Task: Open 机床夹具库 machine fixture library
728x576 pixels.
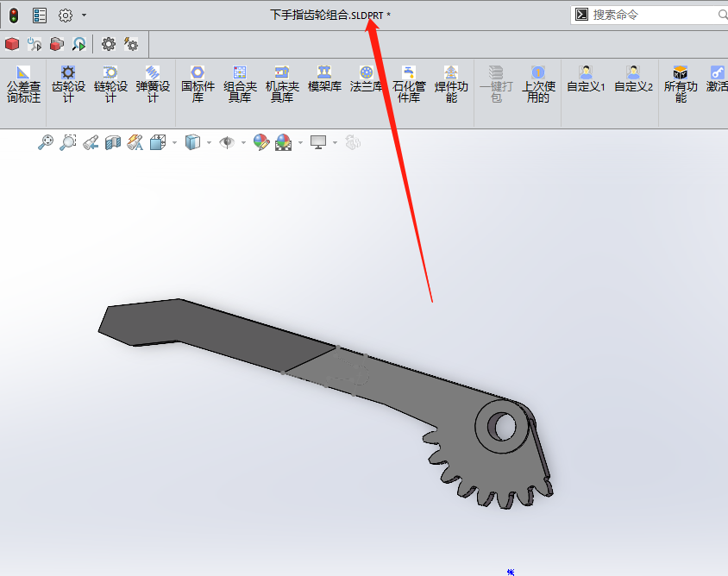Action: 282,84
